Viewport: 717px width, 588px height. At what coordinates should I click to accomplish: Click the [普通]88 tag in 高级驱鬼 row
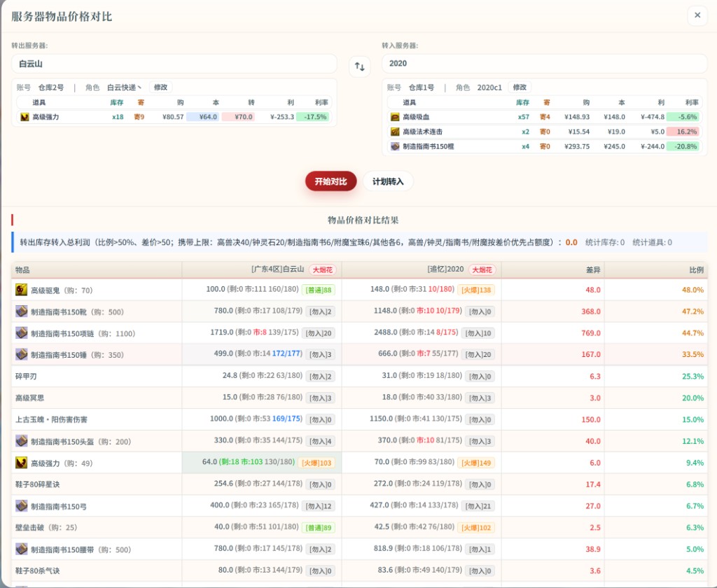coord(319,290)
